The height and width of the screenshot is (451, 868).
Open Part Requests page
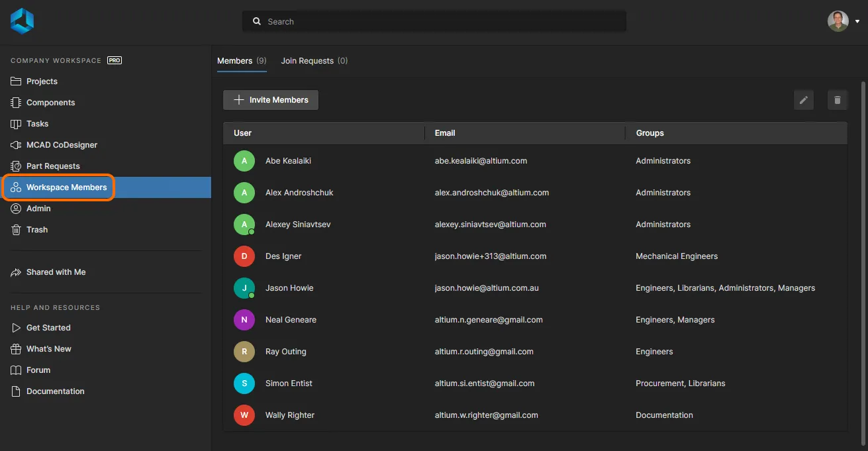click(x=105, y=166)
